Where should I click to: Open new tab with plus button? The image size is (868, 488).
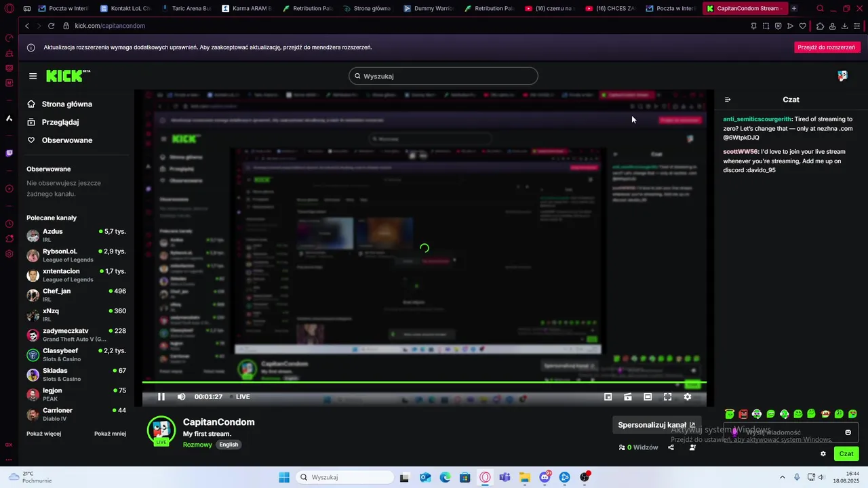tap(794, 9)
